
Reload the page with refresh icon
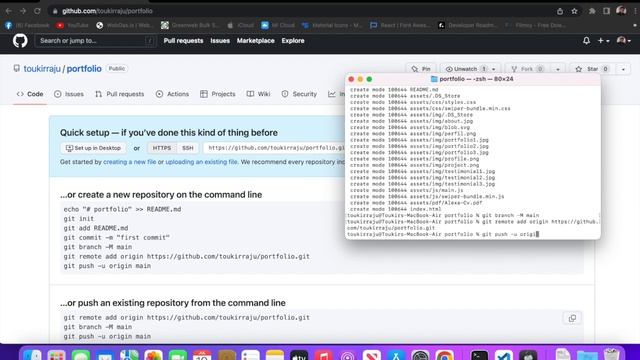(37, 11)
